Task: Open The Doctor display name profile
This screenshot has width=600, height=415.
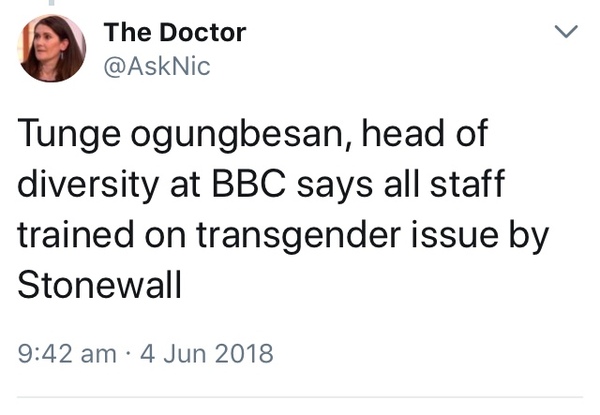Action: click(x=174, y=33)
